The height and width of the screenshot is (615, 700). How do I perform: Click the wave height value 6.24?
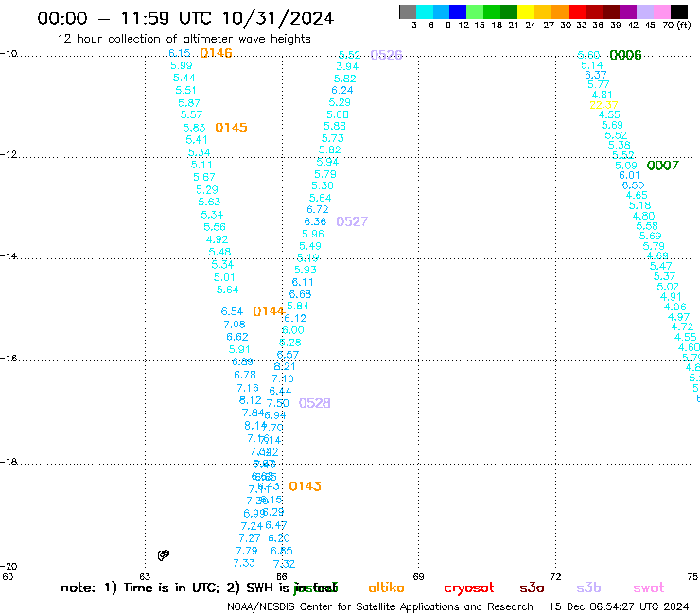(342, 90)
